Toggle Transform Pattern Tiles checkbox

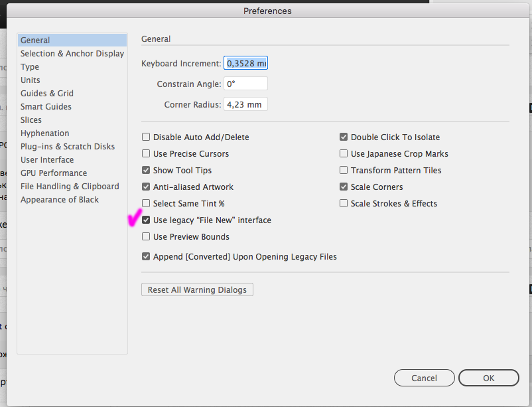[344, 171]
